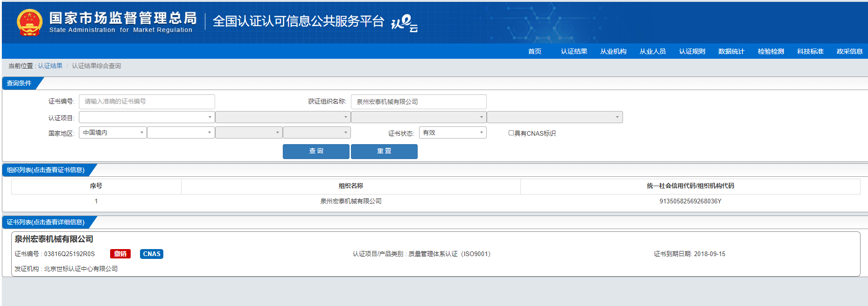Click the 国家市场监督管理总局 header title
This screenshot has width=868, height=306.
[x=123, y=18]
